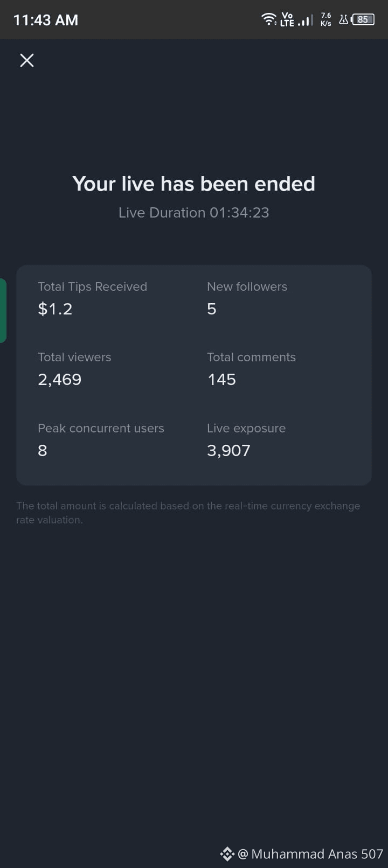Tap the network speed K/s indicator
The width and height of the screenshot is (388, 868).
click(326, 20)
